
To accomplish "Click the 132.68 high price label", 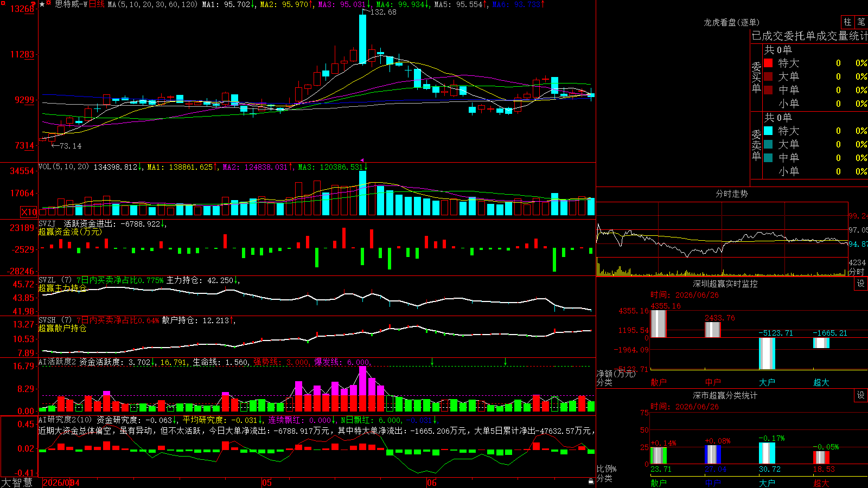I will pos(383,12).
